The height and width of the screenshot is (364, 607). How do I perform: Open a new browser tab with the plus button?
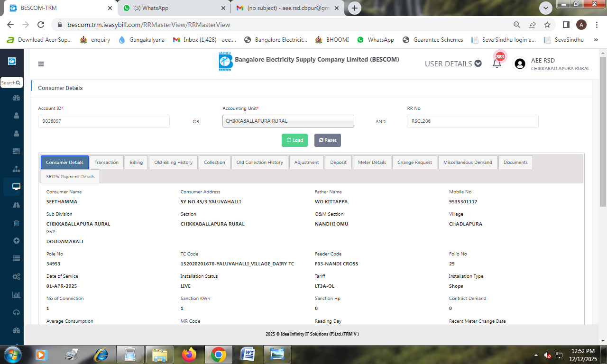click(x=354, y=8)
